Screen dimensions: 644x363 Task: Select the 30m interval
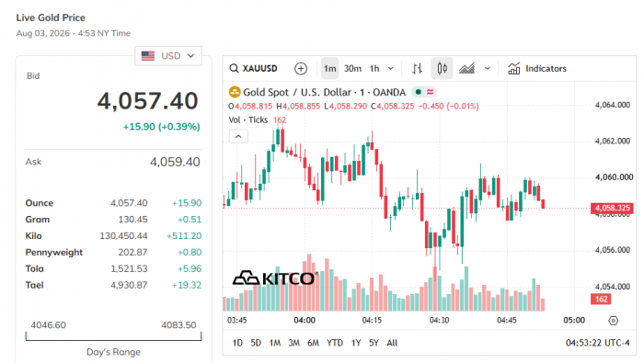352,69
